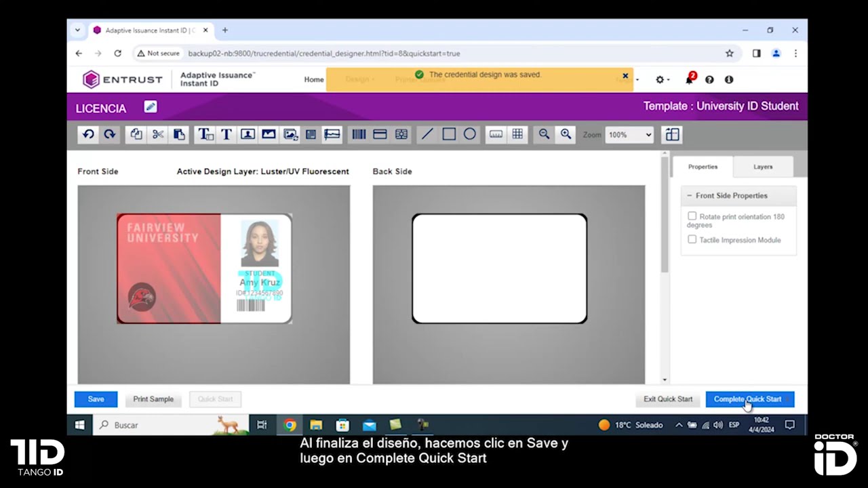The image size is (868, 488).
Task: Open the information icon
Action: click(x=729, y=79)
